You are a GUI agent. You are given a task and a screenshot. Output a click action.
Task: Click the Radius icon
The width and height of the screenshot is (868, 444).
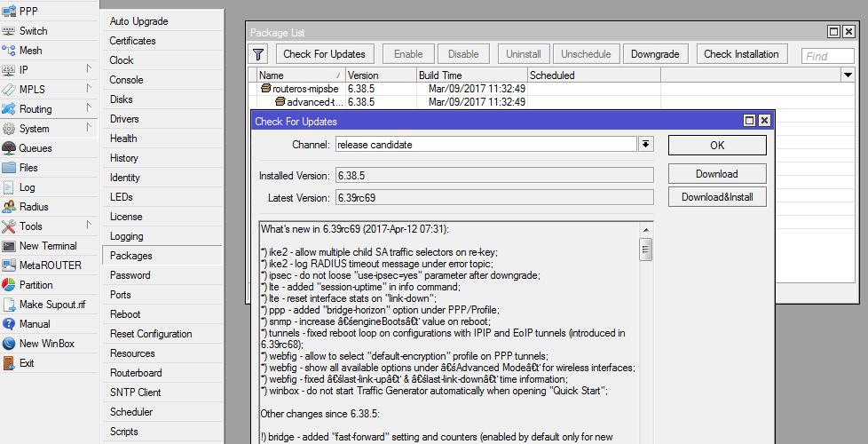tap(8, 207)
